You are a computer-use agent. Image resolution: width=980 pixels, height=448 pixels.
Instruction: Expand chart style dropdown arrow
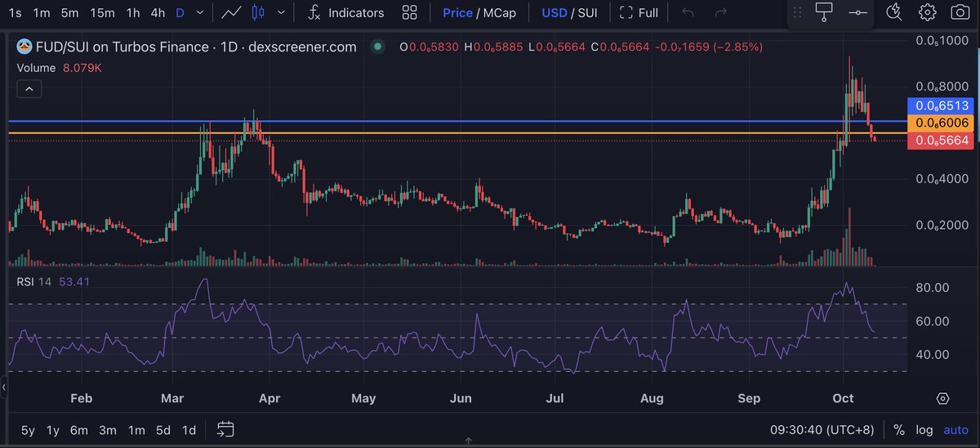click(282, 12)
